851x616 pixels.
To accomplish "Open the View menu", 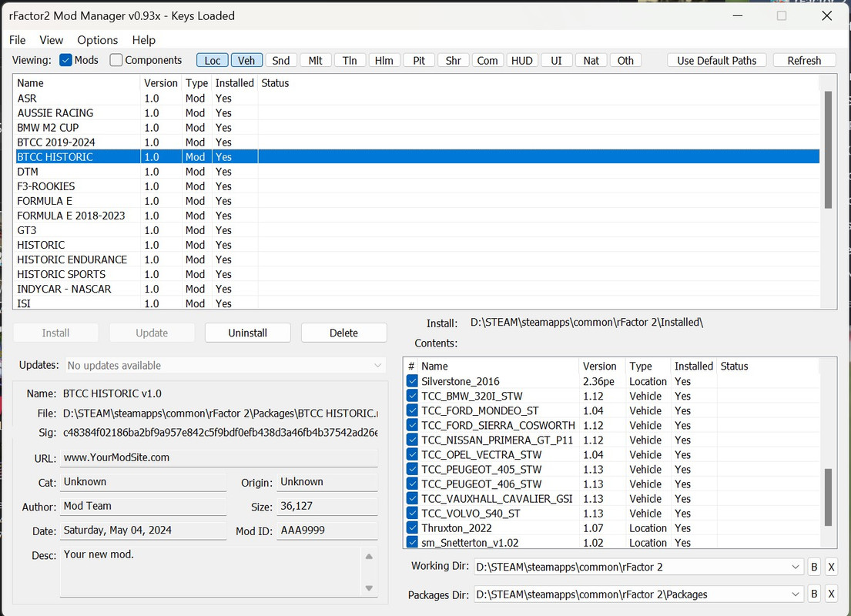I will [x=52, y=40].
